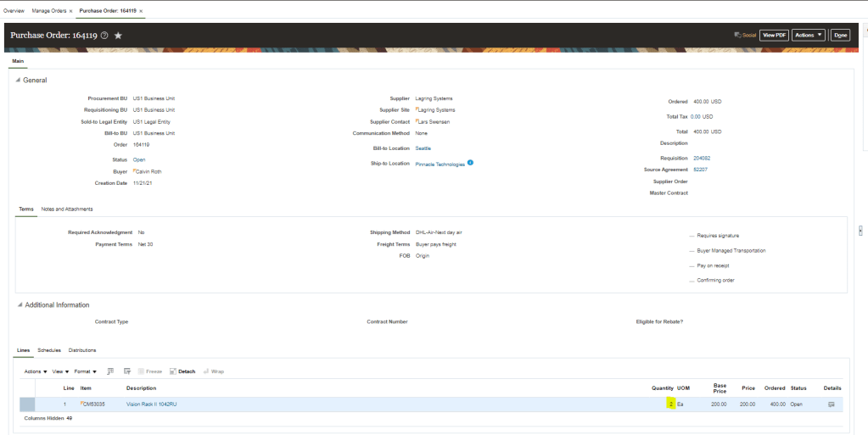868x435 pixels.
Task: Switch to Notes and Attachments tab
Action: pos(67,209)
